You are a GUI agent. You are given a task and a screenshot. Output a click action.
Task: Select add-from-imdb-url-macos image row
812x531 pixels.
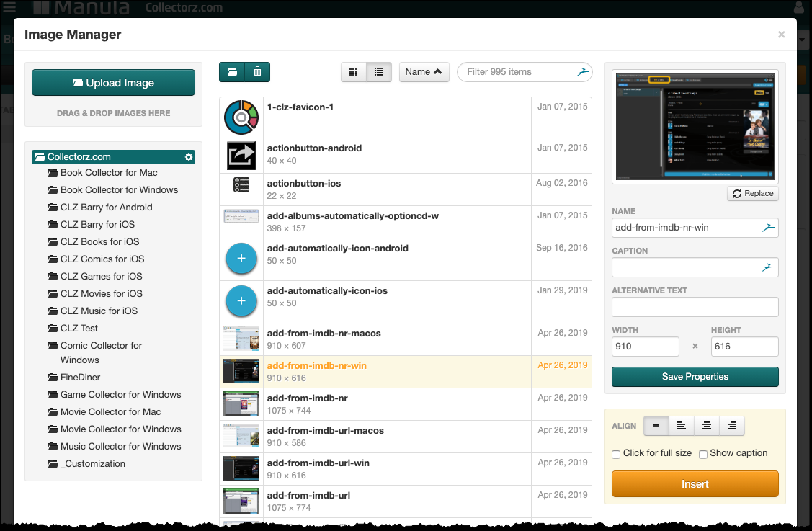pyautogui.click(x=406, y=437)
